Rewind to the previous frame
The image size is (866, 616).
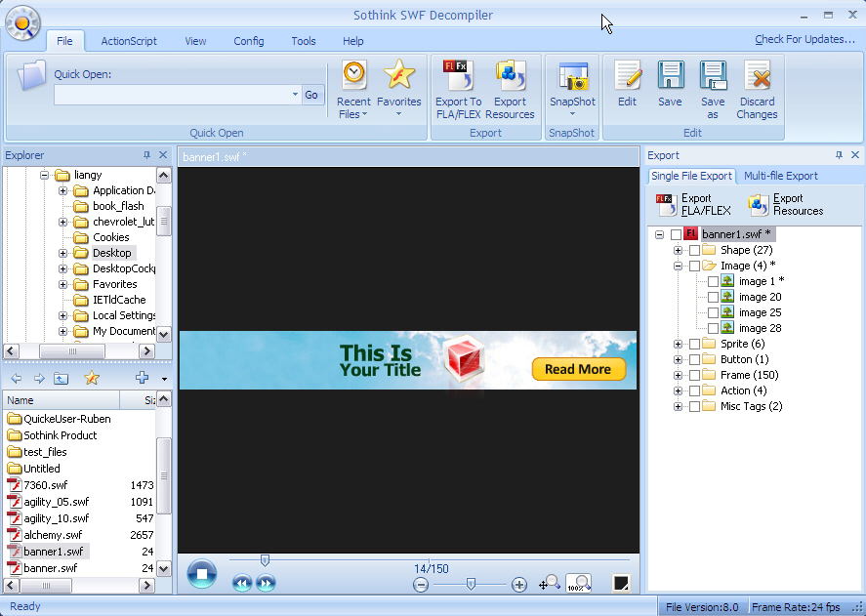[x=242, y=583]
